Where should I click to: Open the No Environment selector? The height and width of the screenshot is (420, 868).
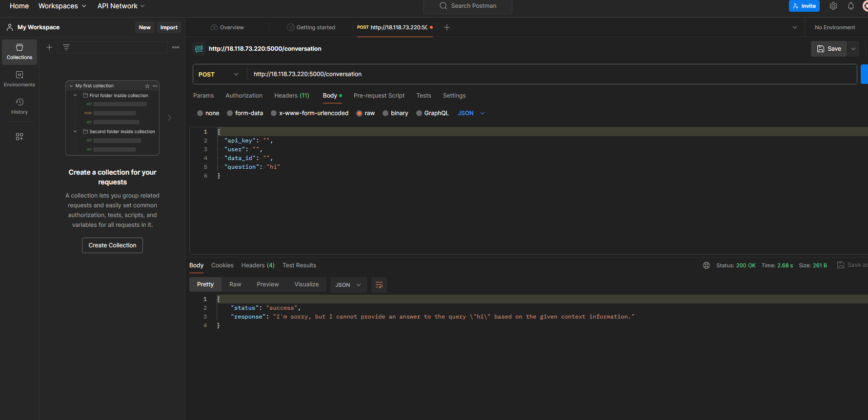(x=835, y=27)
